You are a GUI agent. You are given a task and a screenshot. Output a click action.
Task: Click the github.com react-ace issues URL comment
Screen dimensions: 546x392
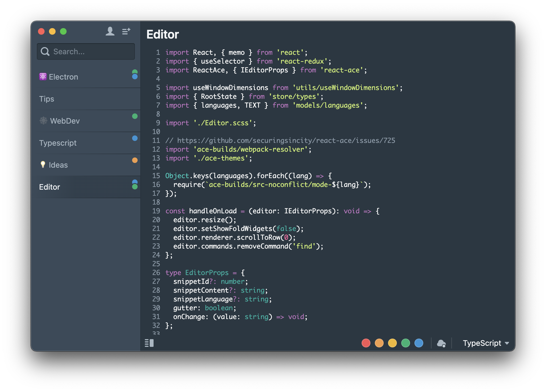(x=280, y=141)
